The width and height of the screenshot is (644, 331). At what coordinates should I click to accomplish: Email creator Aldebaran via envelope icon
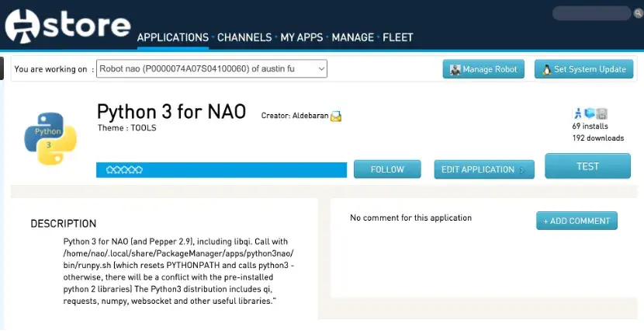click(336, 117)
